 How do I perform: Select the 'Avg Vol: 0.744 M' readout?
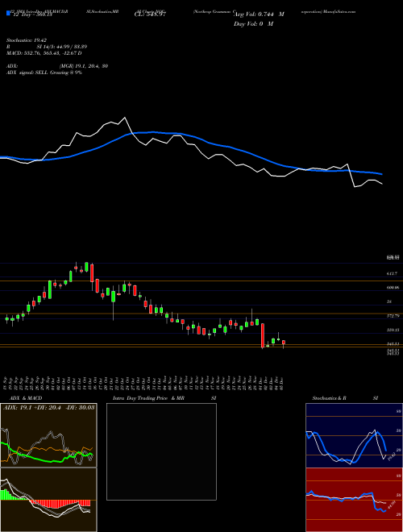coord(260,15)
